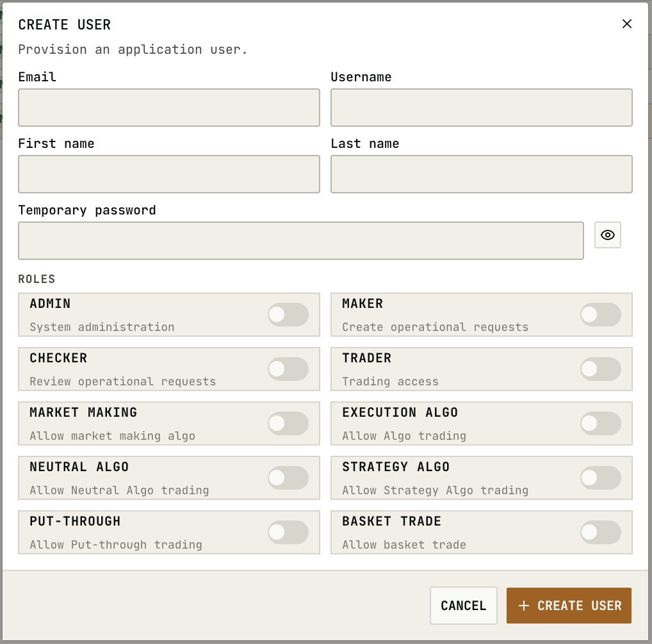This screenshot has width=652, height=644.
Task: Click "Provision an application user." subtitle
Action: tap(133, 49)
